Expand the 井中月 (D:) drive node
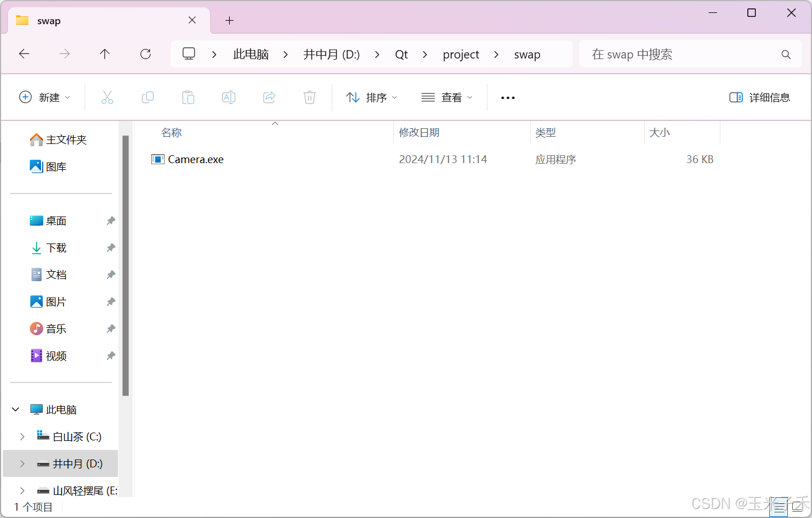 click(22, 463)
